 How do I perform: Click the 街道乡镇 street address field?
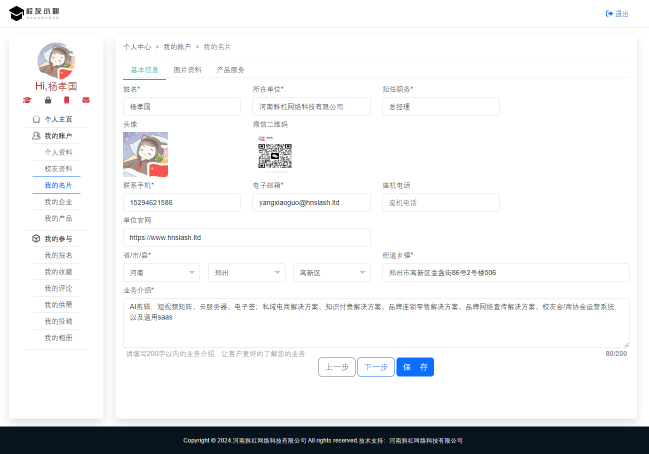(506, 273)
